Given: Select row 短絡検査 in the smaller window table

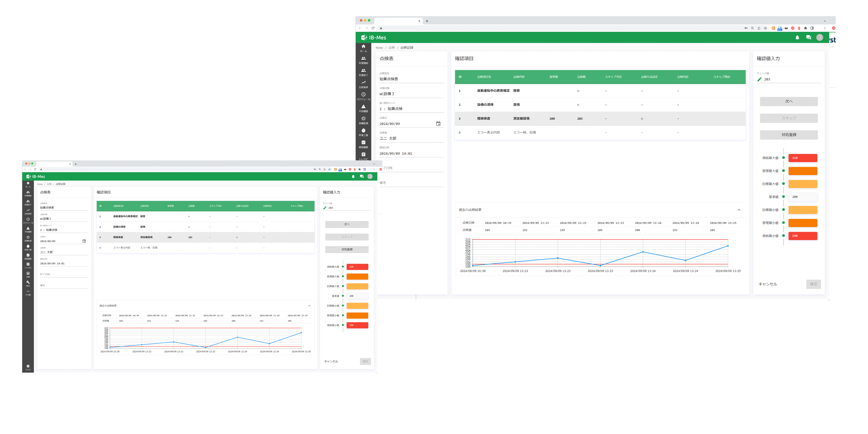Looking at the screenshot, I should tap(206, 237).
